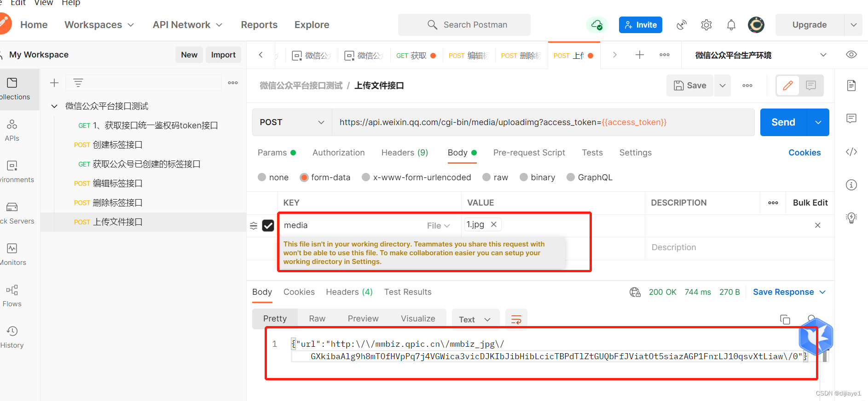The width and height of the screenshot is (868, 401).
Task: Switch to the Authorization tab
Action: pos(339,153)
